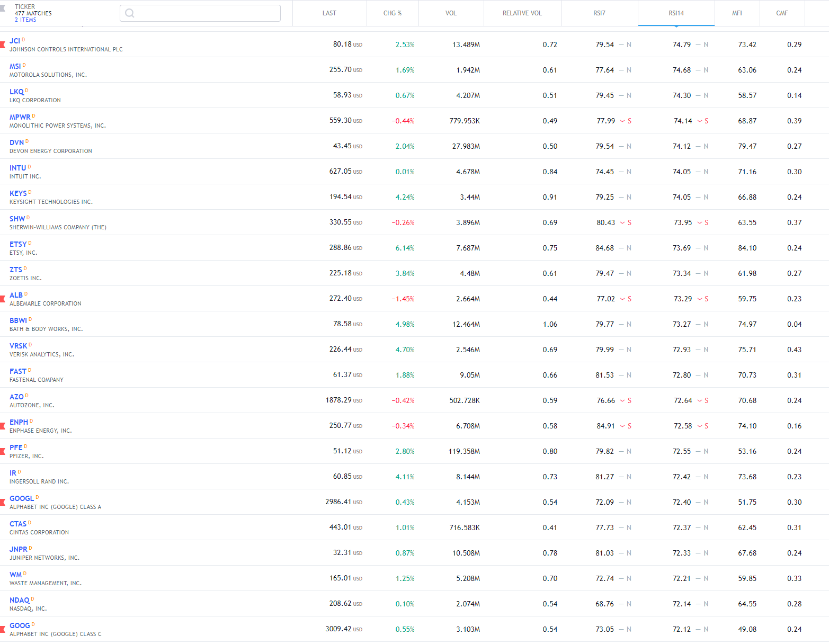Click ENPH RSI7 value 84.91

pyautogui.click(x=605, y=426)
